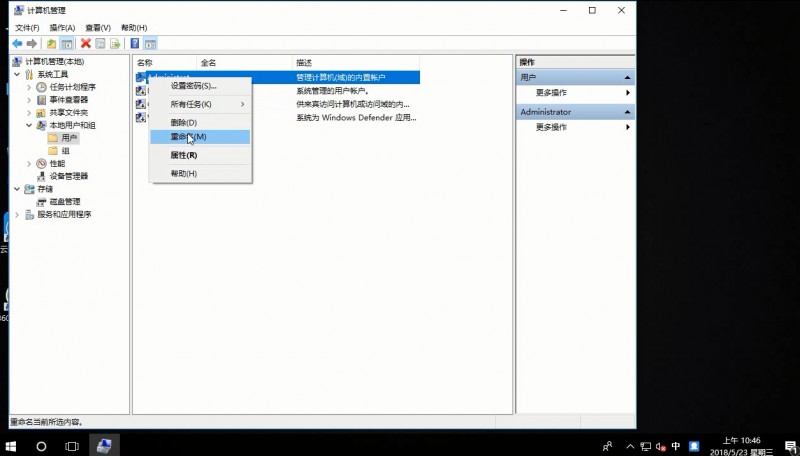Choose 设置密码(S)... in the context menu

[200, 86]
